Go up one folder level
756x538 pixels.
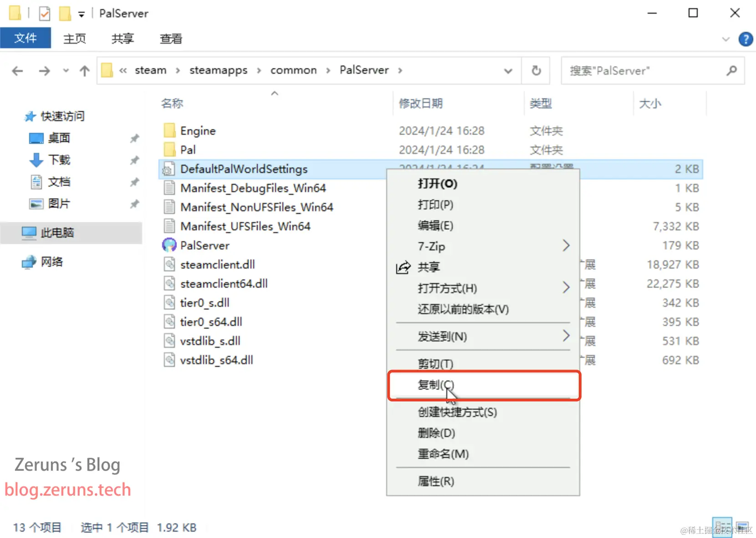(84, 71)
